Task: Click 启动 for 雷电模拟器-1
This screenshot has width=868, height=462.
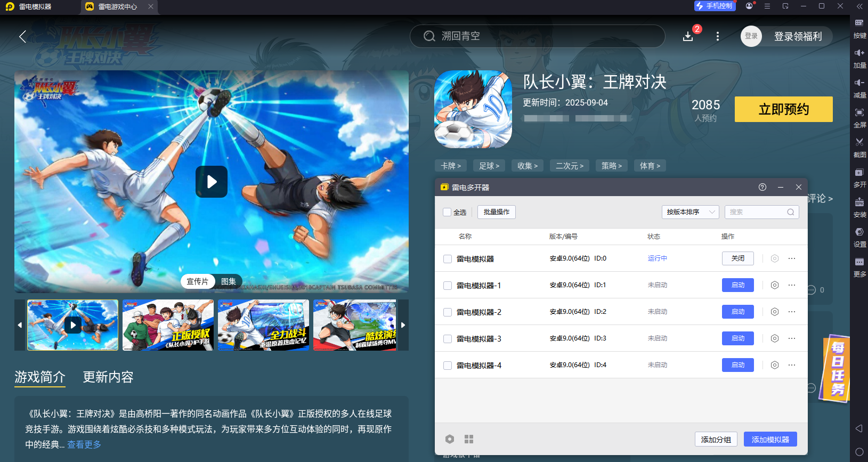Action: pyautogui.click(x=738, y=285)
